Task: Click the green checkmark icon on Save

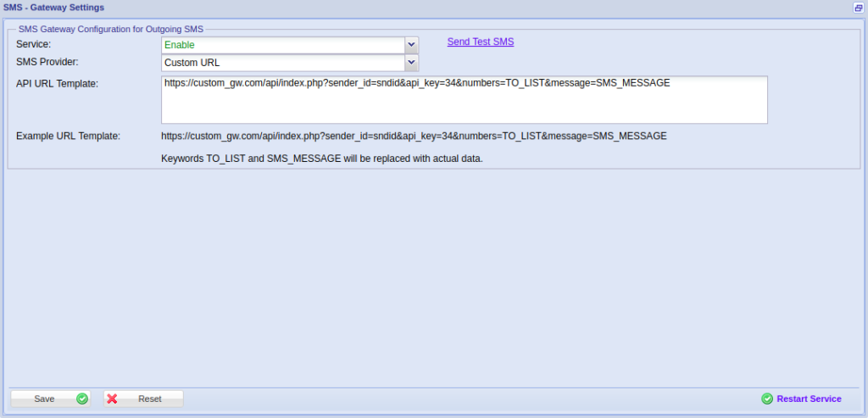Action: pos(82,398)
